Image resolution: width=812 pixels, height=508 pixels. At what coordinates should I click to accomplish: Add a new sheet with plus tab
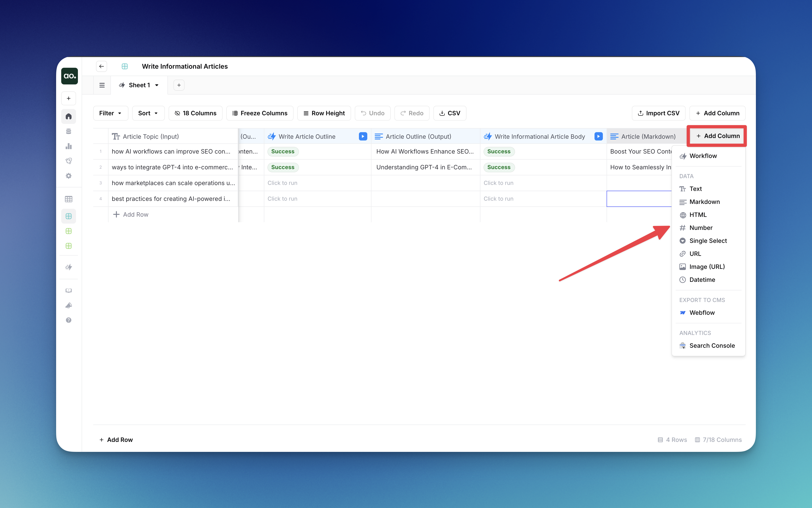tap(179, 85)
